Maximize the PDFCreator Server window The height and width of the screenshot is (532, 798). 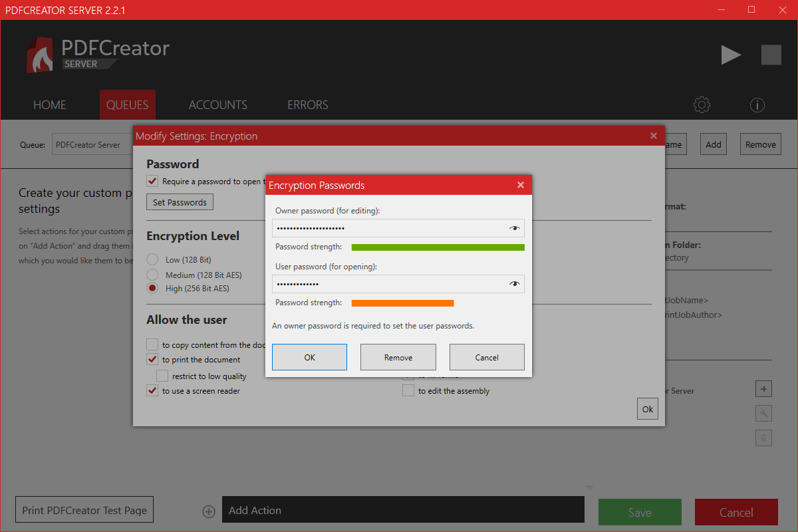751,9
